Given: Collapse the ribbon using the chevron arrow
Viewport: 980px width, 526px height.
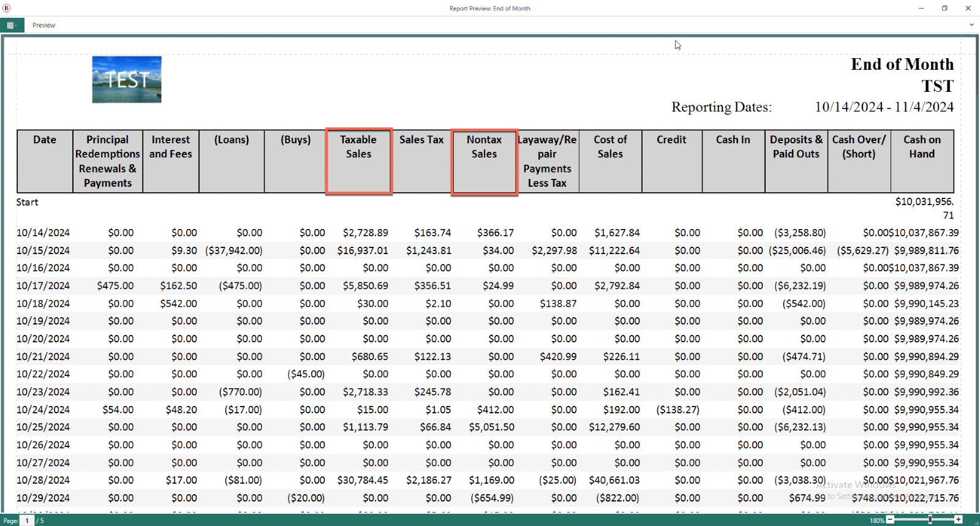Looking at the screenshot, I should (x=971, y=25).
